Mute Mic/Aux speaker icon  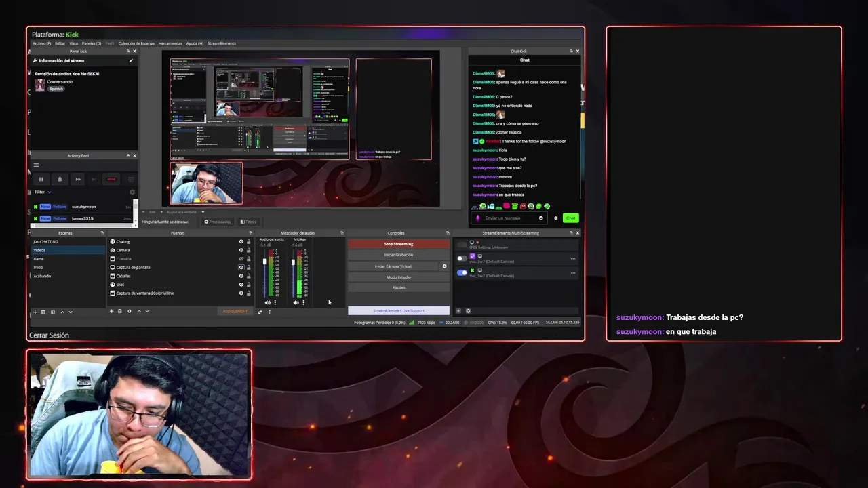[x=296, y=302]
